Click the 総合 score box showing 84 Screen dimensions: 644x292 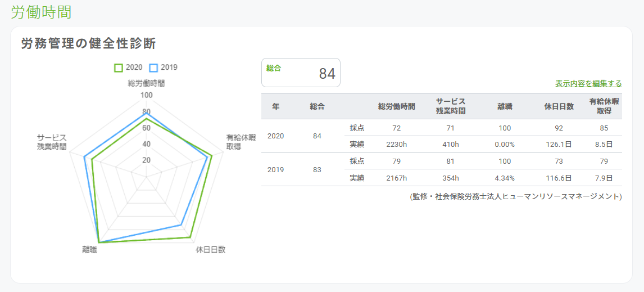point(301,73)
